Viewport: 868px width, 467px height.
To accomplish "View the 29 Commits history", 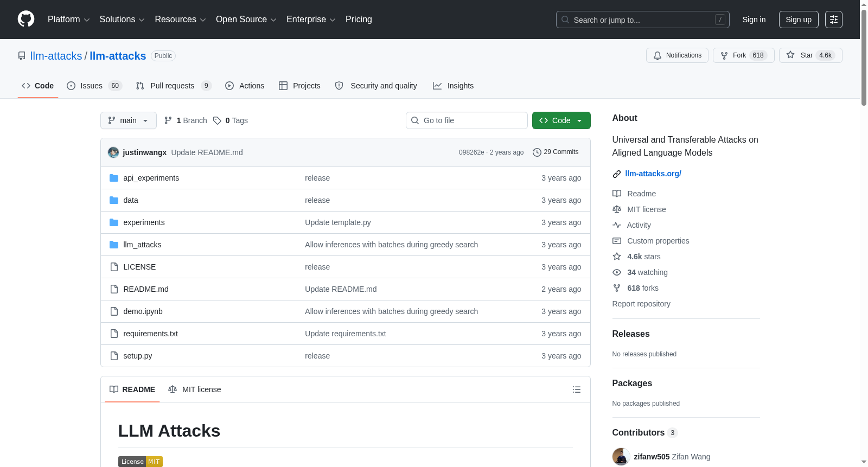I will point(556,152).
